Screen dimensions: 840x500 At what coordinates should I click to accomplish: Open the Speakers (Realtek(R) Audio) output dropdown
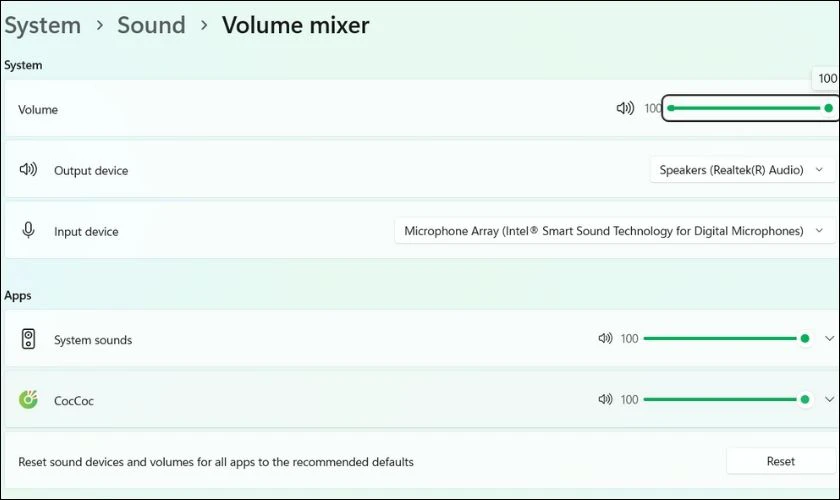[x=742, y=170]
